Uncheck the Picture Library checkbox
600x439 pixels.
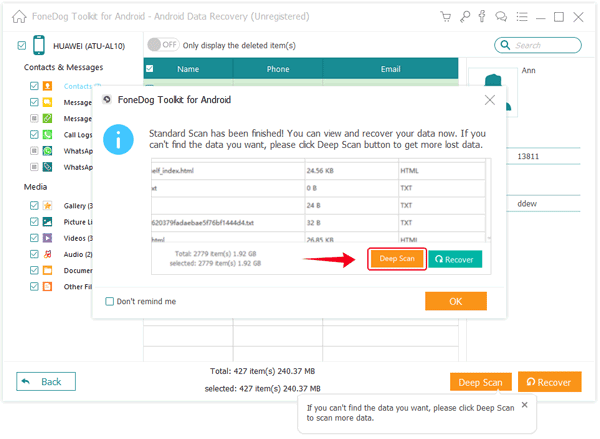coord(34,222)
